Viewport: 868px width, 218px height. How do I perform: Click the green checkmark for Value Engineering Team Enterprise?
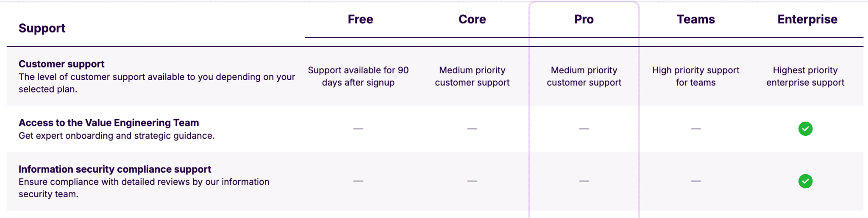click(805, 129)
